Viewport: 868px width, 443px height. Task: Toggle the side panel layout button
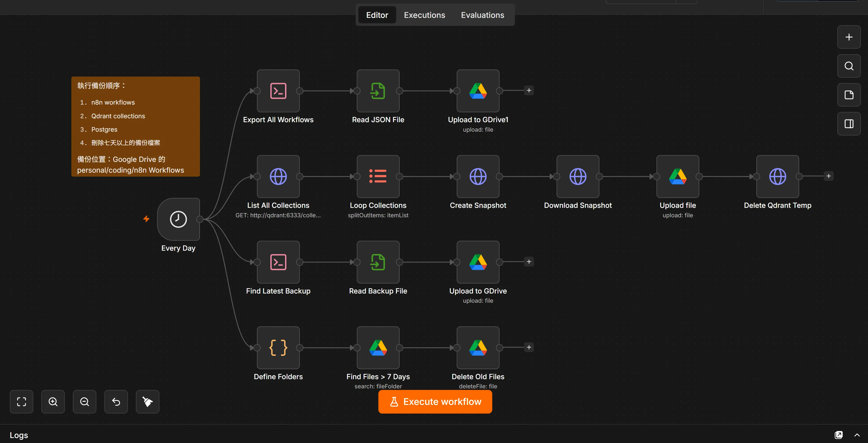point(849,124)
